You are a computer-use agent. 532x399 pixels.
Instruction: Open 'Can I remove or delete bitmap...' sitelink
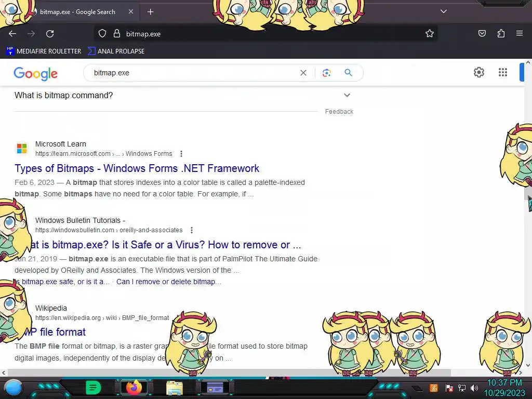[169, 282]
